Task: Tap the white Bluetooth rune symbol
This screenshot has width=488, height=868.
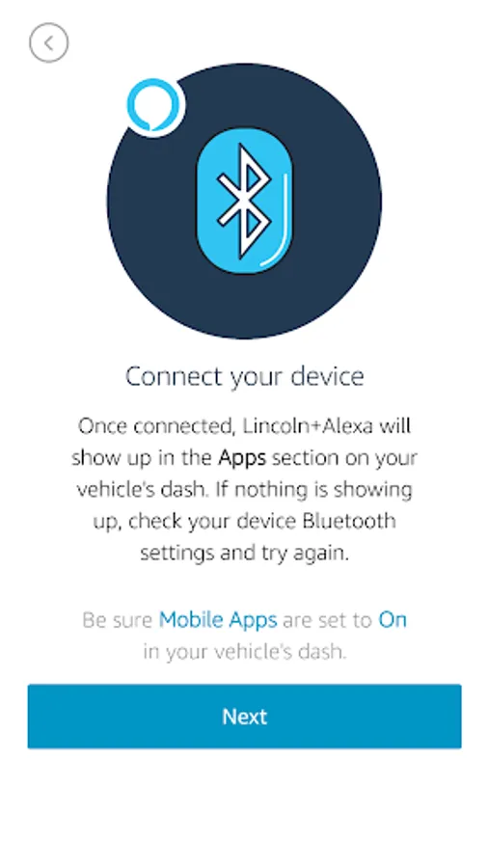Action: (243, 200)
